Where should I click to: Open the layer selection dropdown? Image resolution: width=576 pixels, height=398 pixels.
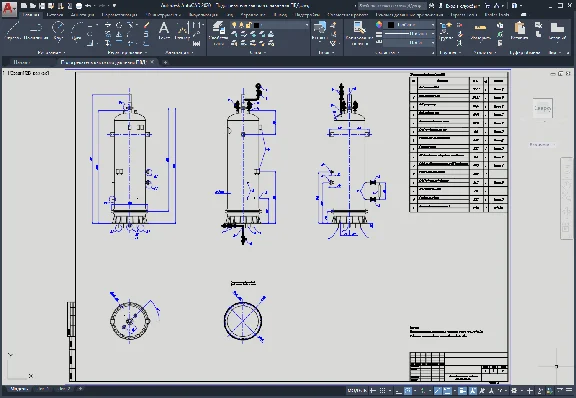[270, 25]
